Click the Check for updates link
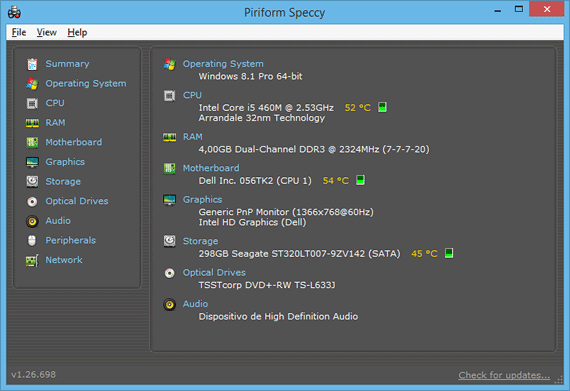 504,375
